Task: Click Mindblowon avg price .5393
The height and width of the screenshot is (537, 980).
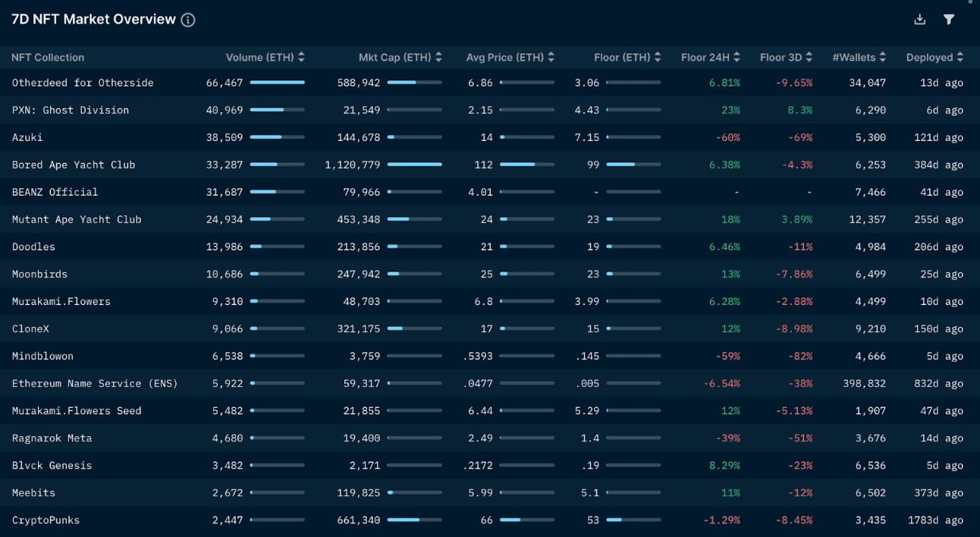Action: pyautogui.click(x=477, y=356)
